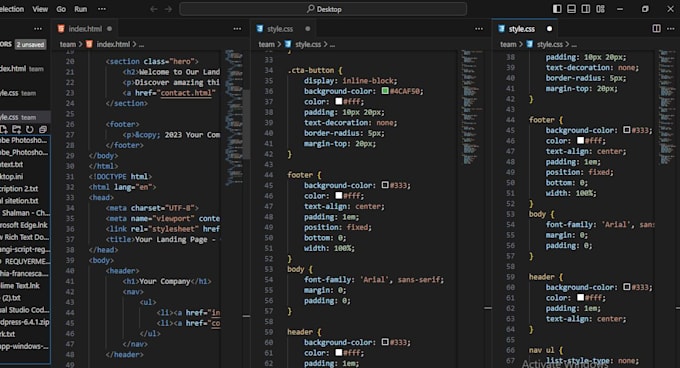
Task: Open Customize Layout icon in title bar
Action: (x=600, y=9)
